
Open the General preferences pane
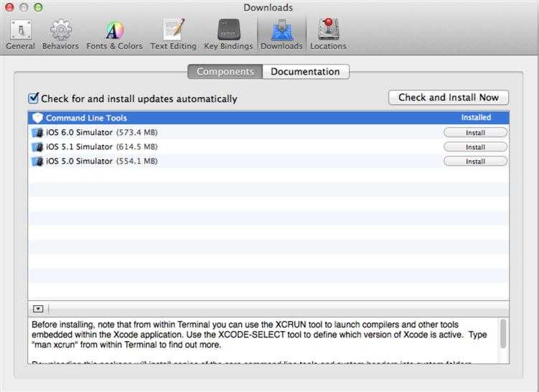[x=20, y=34]
